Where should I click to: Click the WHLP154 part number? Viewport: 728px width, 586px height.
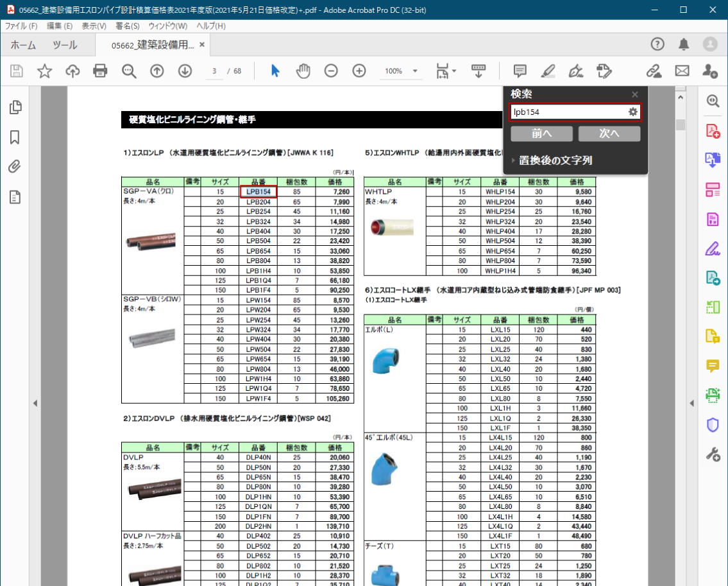pos(500,191)
